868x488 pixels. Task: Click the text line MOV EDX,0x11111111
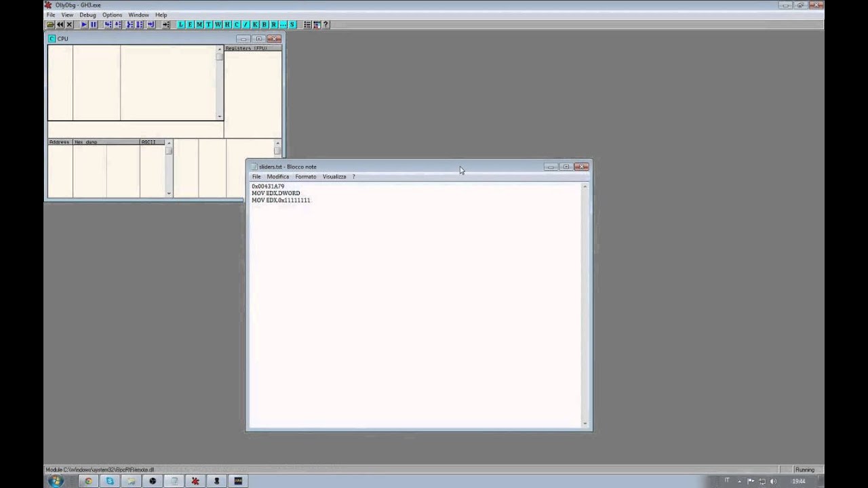pos(281,200)
